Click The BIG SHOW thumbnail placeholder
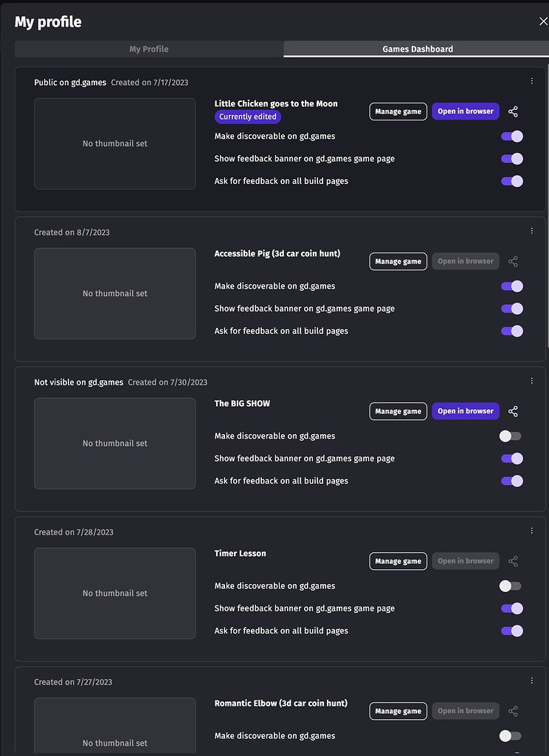This screenshot has height=756, width=549. coord(114,443)
